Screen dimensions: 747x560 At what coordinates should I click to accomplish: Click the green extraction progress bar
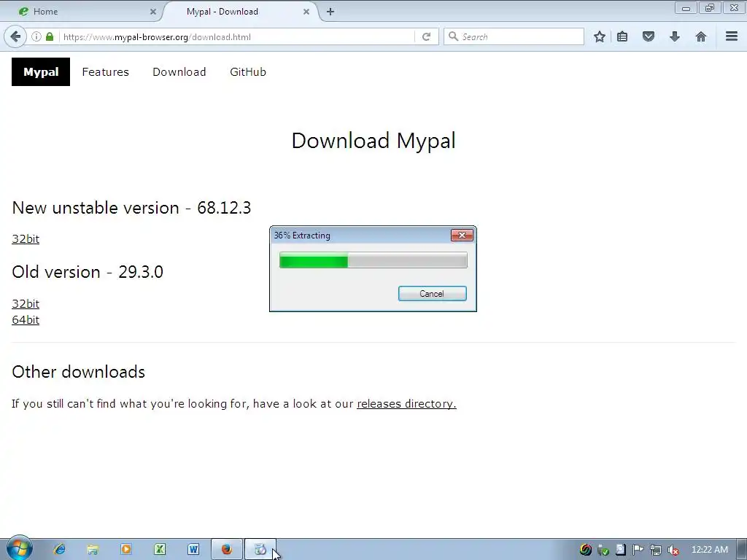373,260
